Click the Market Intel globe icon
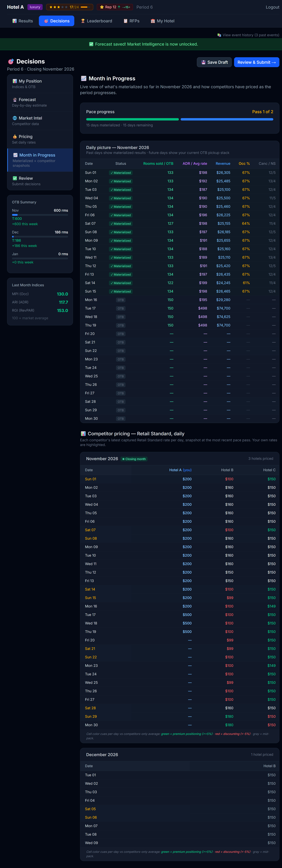282x868 pixels. pos(15,118)
